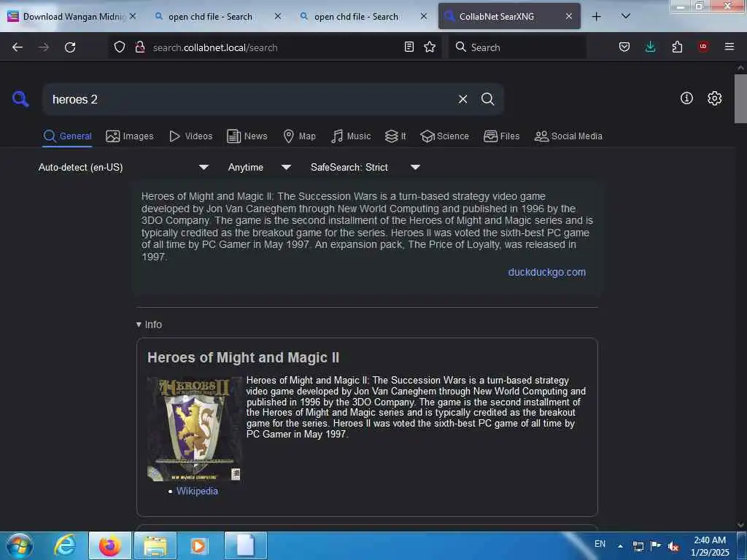Open the uBlock Origin extension icon

[703, 47]
